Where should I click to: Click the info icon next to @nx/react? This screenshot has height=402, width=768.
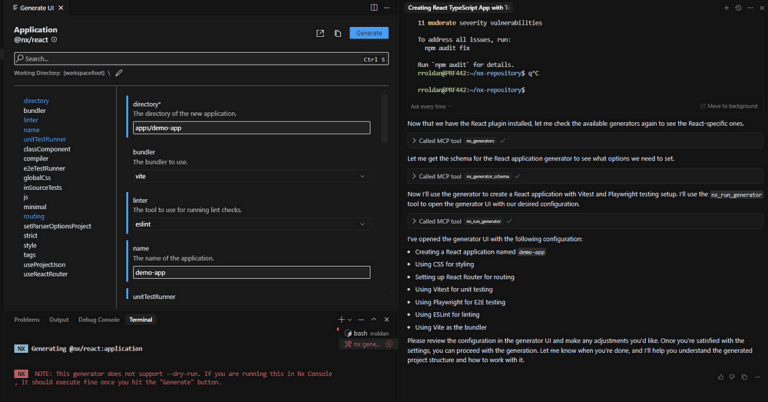pyautogui.click(x=54, y=40)
